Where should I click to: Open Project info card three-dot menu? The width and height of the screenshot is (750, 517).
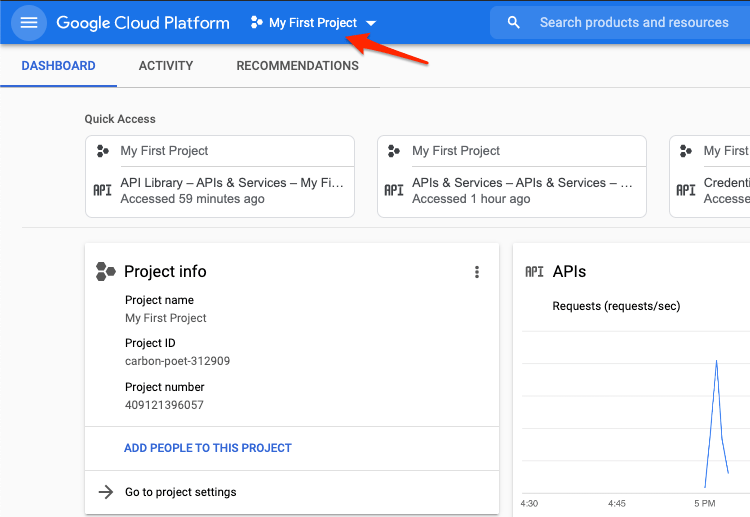(x=477, y=272)
